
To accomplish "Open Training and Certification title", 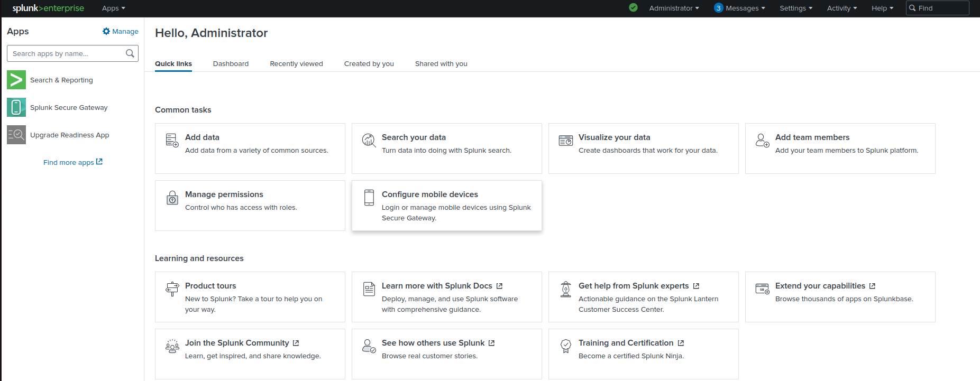I will [x=626, y=343].
